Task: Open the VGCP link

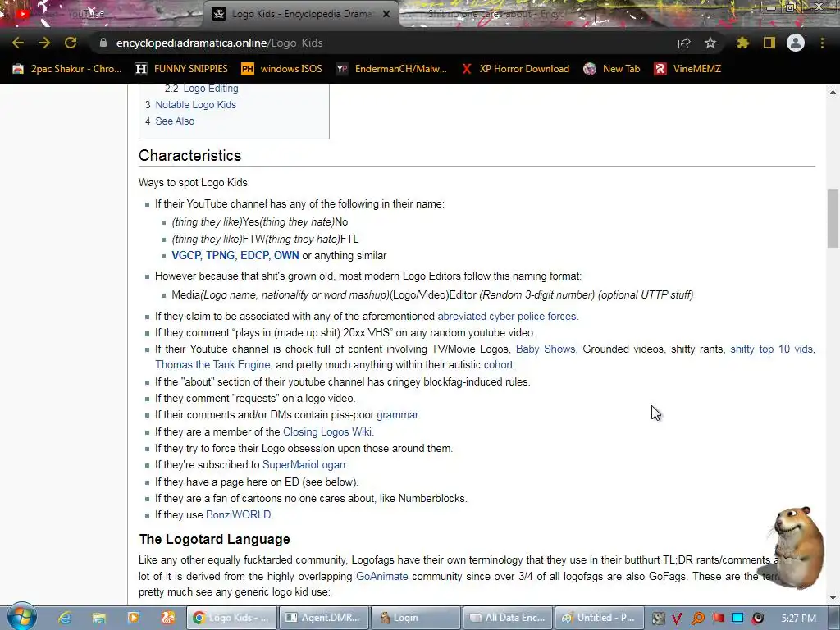Action: tap(186, 256)
